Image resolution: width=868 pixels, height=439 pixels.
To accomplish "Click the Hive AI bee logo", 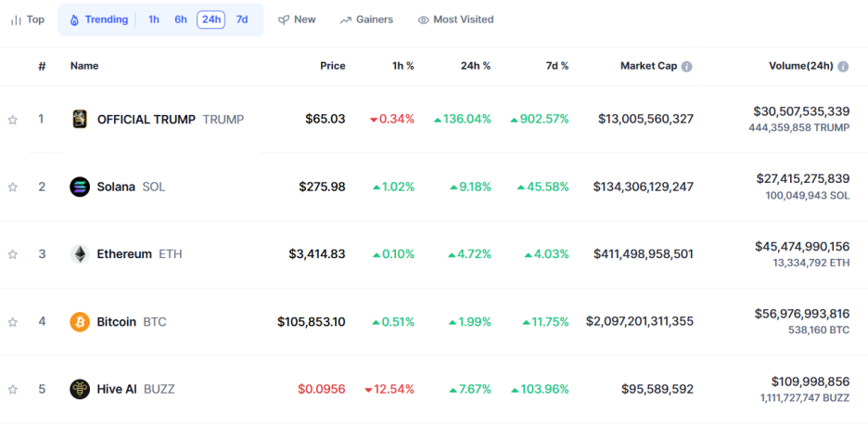I will (80, 389).
